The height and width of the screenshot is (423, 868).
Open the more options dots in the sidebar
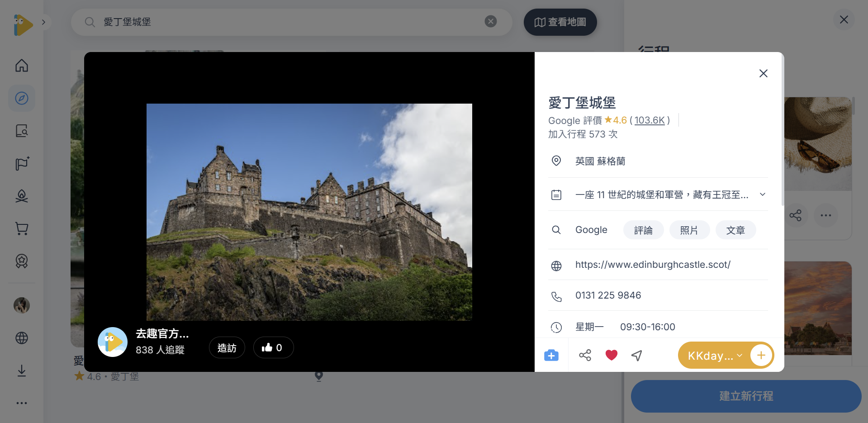[x=22, y=403]
